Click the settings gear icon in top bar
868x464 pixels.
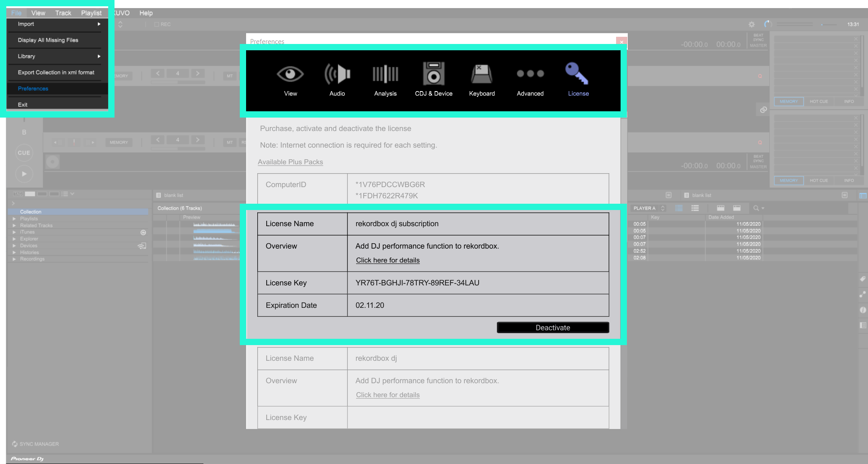click(x=752, y=24)
